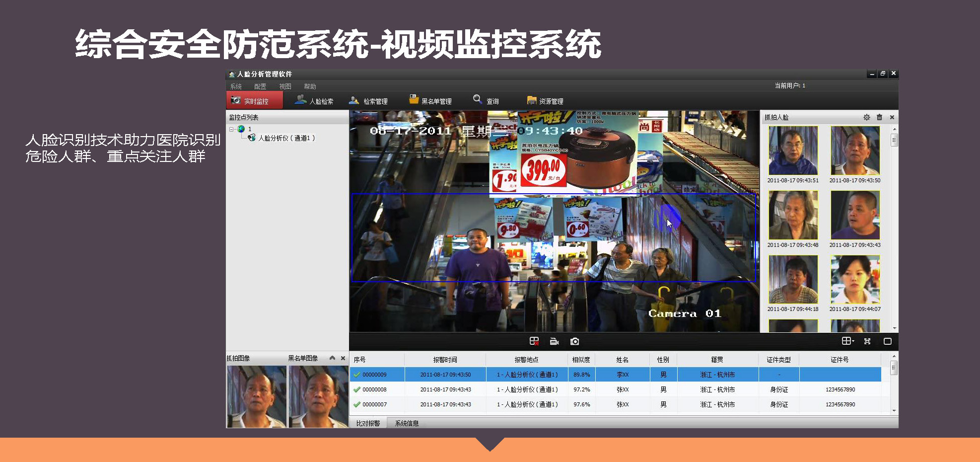Select the face thumbnail dated 09:43:48
Screen dimensions: 980x462
(x=793, y=215)
